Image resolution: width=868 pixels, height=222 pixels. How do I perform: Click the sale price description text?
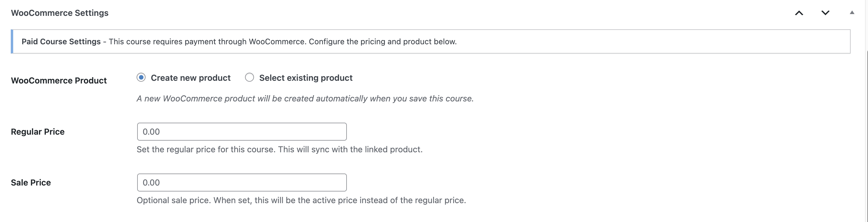[301, 200]
